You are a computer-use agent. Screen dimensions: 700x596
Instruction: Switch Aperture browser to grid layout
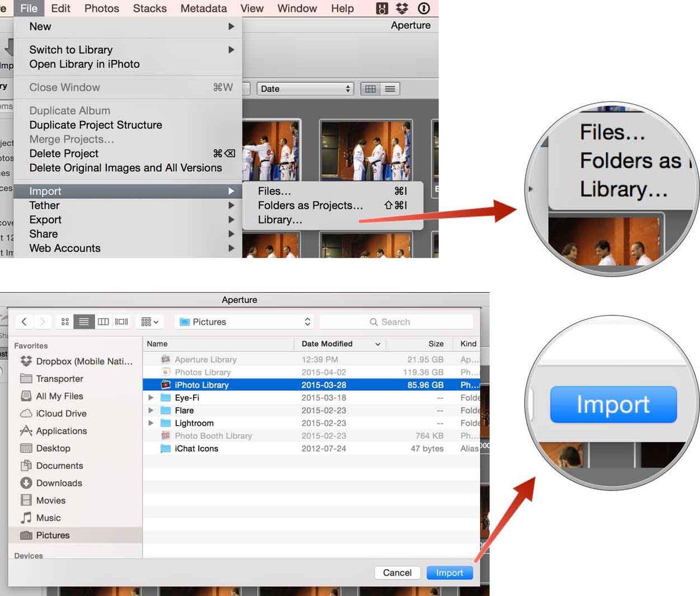pyautogui.click(x=370, y=88)
